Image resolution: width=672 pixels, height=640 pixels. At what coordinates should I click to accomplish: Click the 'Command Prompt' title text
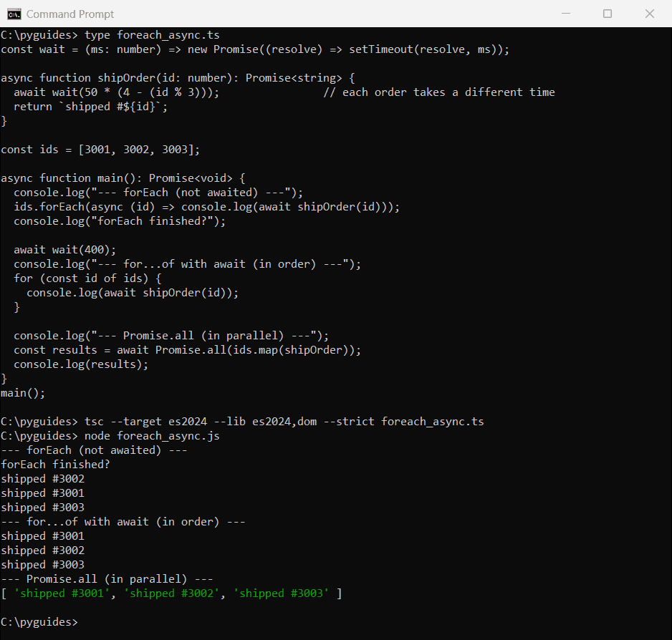click(x=70, y=14)
